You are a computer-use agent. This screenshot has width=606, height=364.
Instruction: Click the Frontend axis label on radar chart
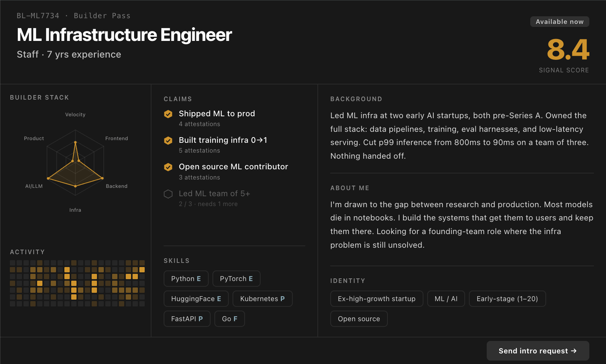tap(117, 139)
